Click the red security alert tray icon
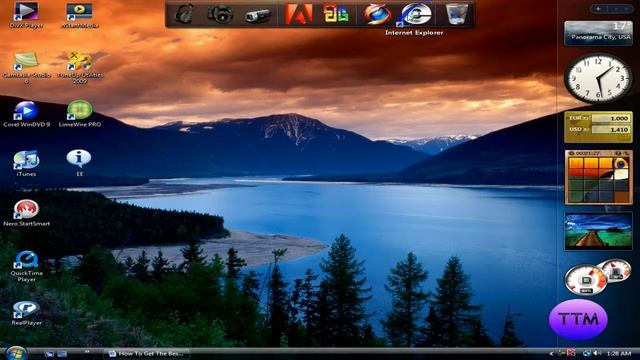640x360 pixels. pyautogui.click(x=571, y=353)
